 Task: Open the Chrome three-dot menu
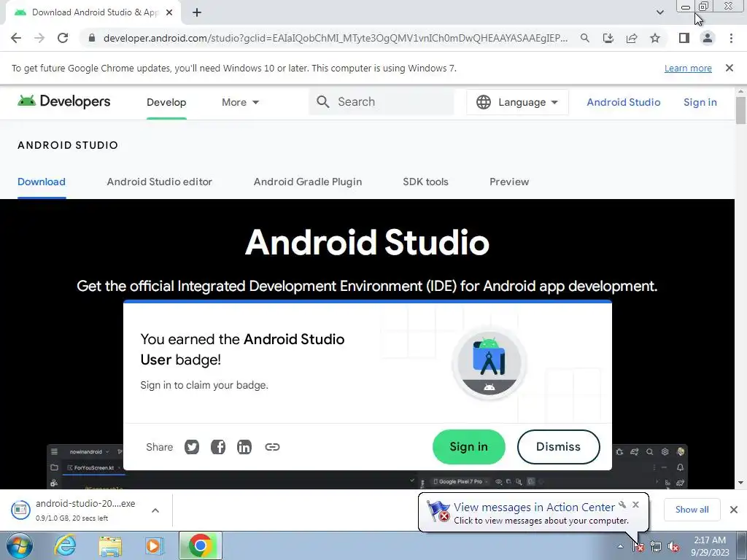tap(731, 38)
